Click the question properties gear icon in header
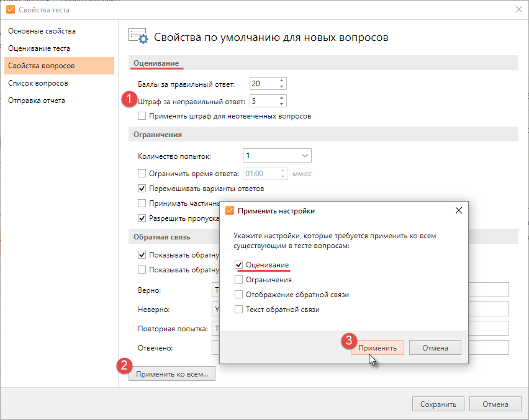Viewport: 529px width, 420px height. click(x=138, y=36)
